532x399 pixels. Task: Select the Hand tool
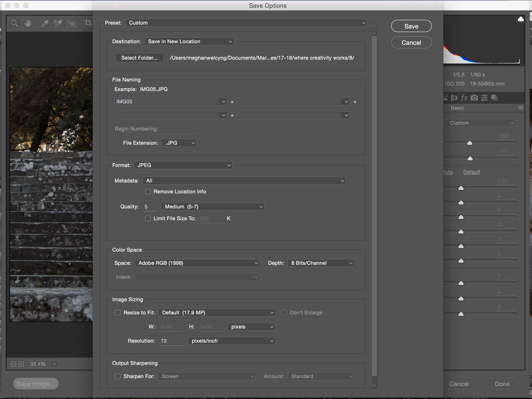click(28, 23)
